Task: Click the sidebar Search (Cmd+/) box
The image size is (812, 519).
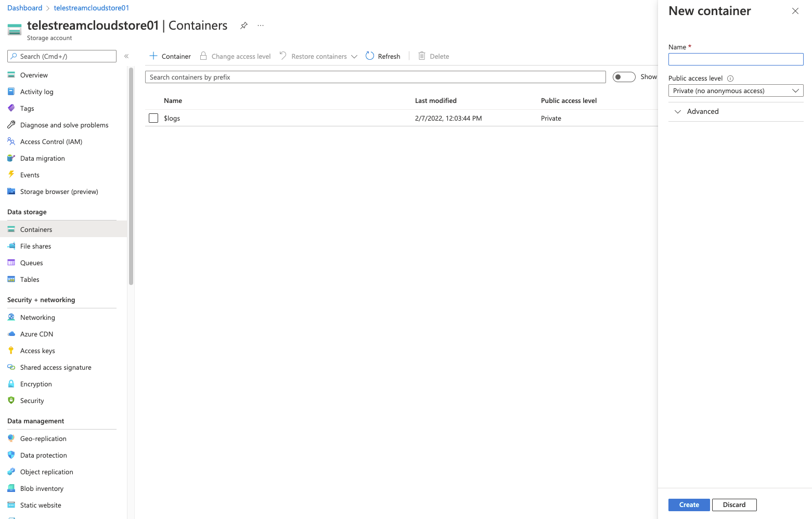Action: [62, 56]
